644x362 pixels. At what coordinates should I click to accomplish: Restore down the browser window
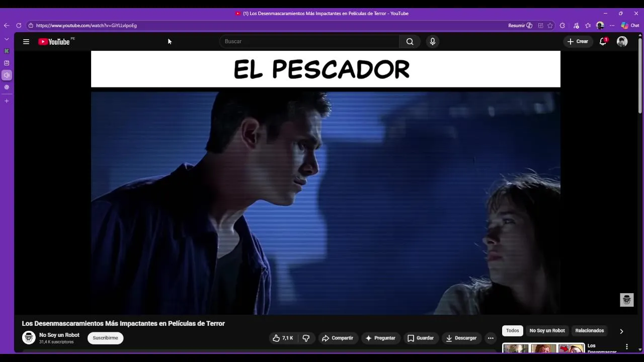[620, 14]
